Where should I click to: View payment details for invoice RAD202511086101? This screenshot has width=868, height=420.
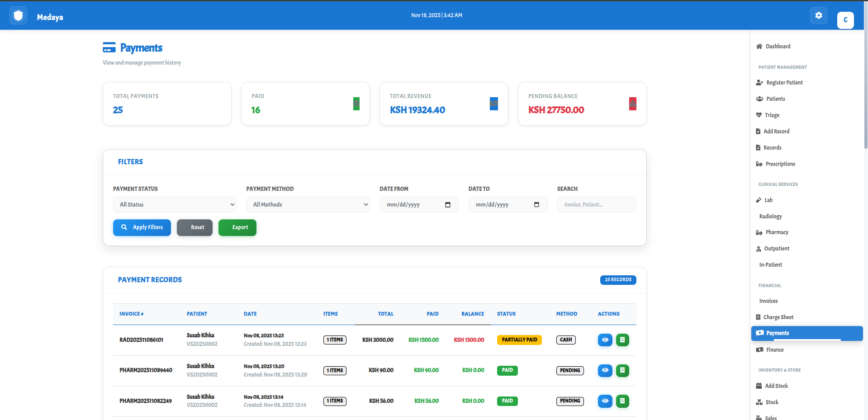pos(605,340)
